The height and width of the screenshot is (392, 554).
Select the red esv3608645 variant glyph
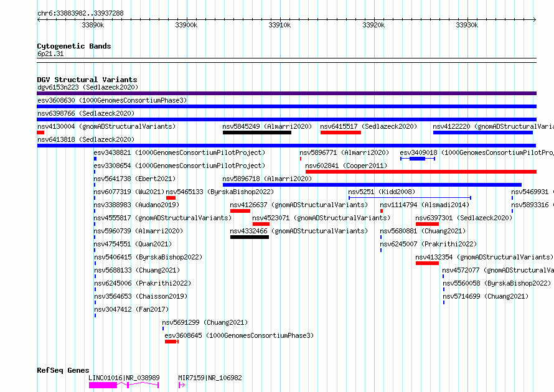click(172, 342)
